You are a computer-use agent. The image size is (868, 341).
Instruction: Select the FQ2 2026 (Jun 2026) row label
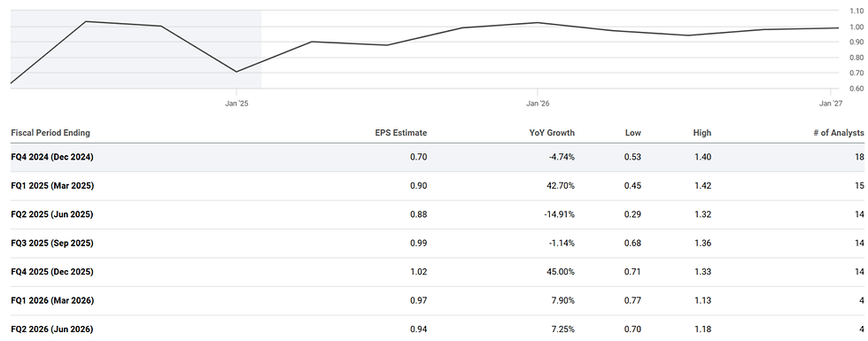[x=52, y=329]
